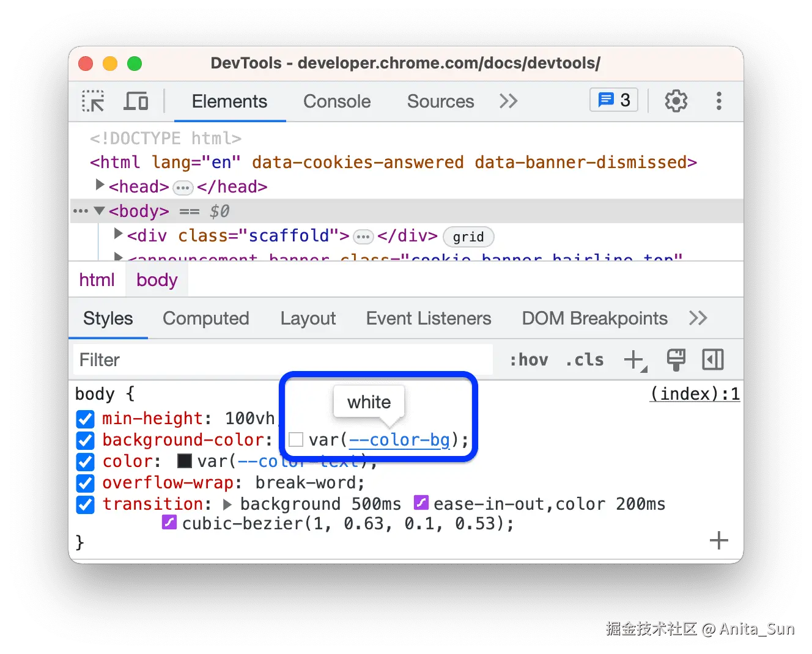Viewport: 812px width, 654px height.
Task: Click the macOS green zoom button
Action: [x=135, y=64]
